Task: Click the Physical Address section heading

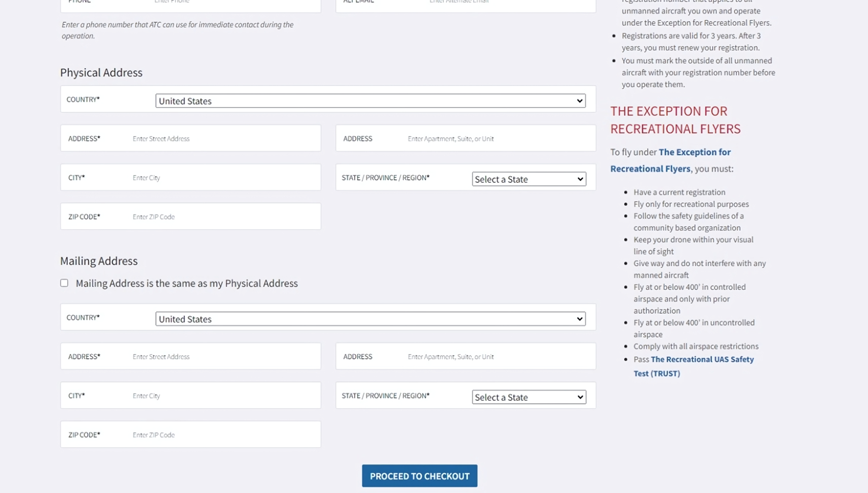Action: (x=101, y=73)
